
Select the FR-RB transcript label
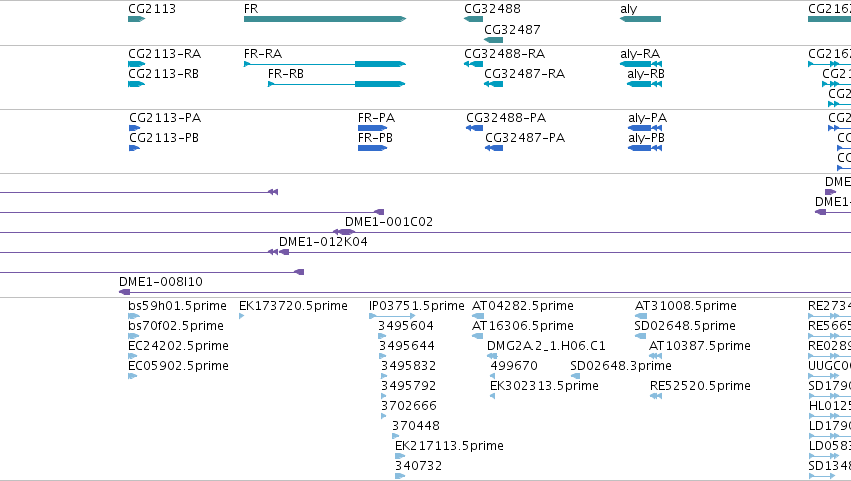point(285,74)
